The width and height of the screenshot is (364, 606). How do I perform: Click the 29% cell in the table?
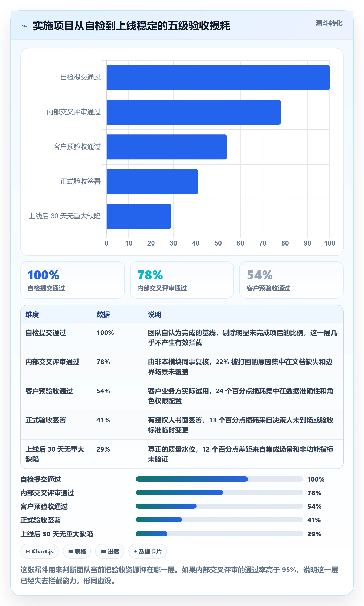pos(103,449)
